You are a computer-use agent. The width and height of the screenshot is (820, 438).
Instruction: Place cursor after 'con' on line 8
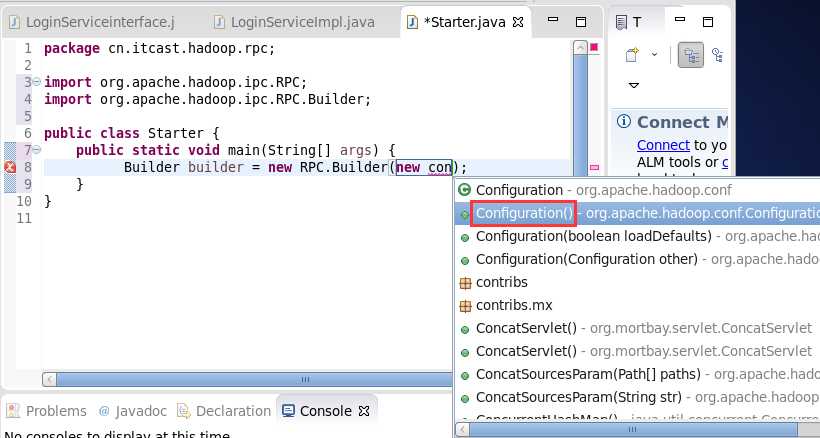451,167
